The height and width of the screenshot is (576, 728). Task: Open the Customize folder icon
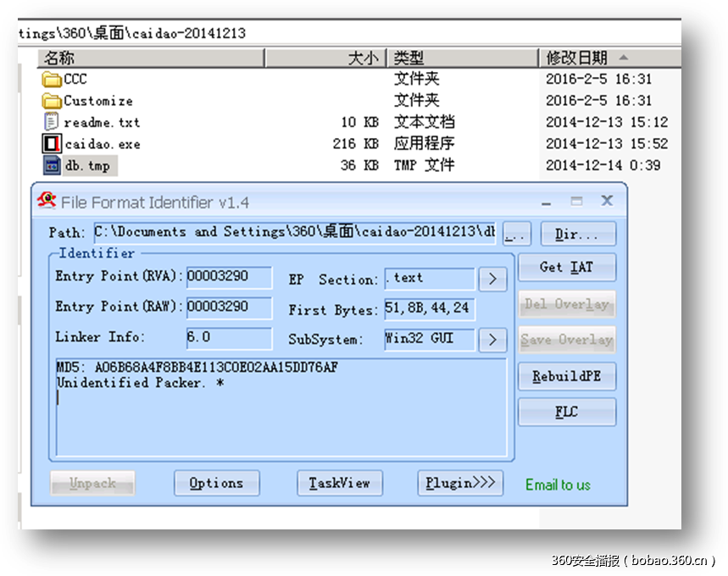[x=52, y=100]
